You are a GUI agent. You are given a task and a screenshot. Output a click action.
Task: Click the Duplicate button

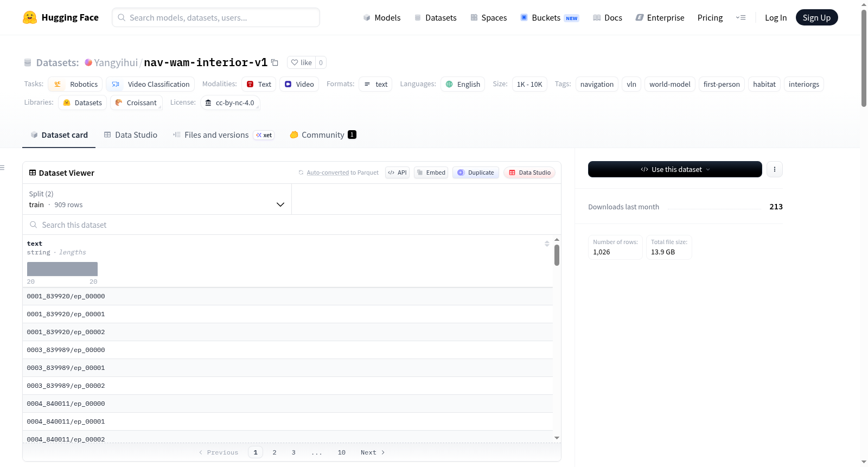tap(476, 172)
